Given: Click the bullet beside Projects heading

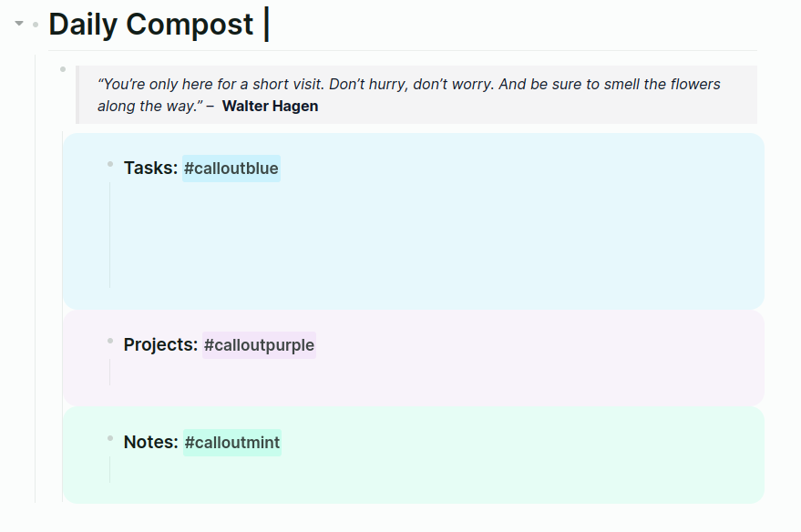Looking at the screenshot, I should click(x=109, y=341).
